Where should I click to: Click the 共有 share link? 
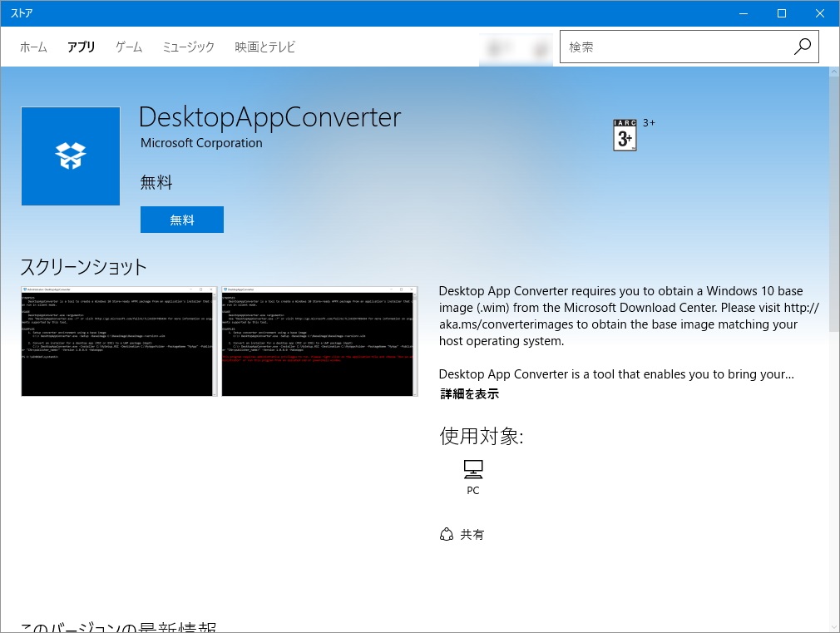[472, 534]
